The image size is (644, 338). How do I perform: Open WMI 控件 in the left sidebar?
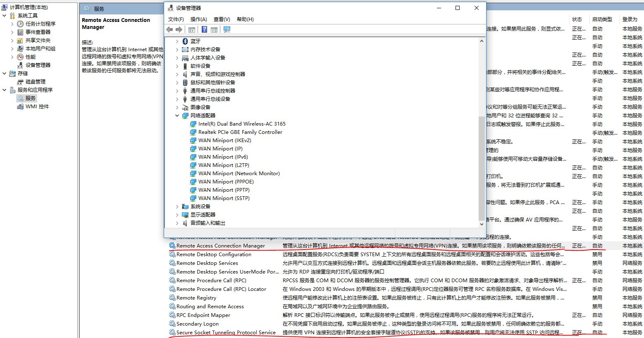[x=37, y=106]
